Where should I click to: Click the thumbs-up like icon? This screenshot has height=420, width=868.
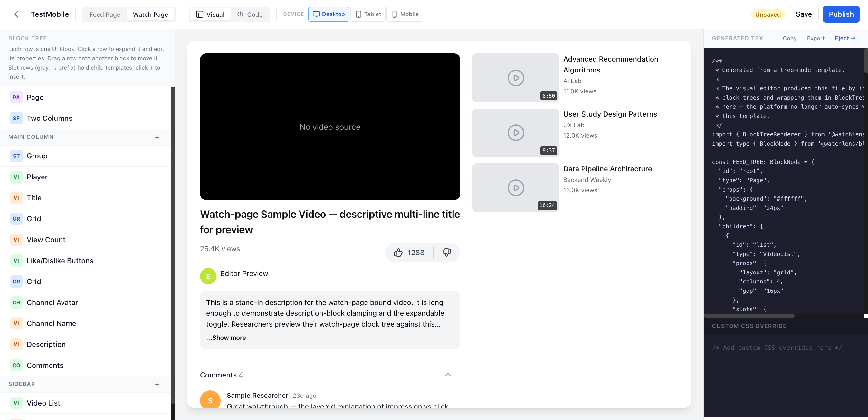pos(398,253)
